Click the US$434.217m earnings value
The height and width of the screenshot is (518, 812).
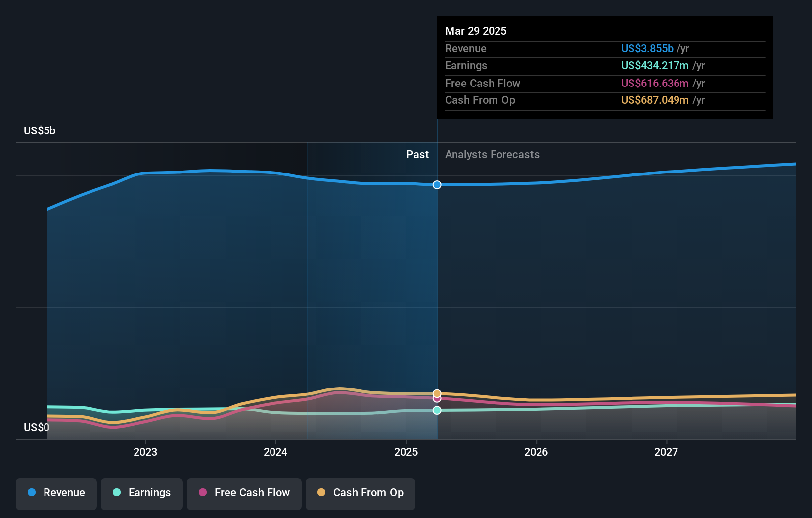(x=655, y=65)
